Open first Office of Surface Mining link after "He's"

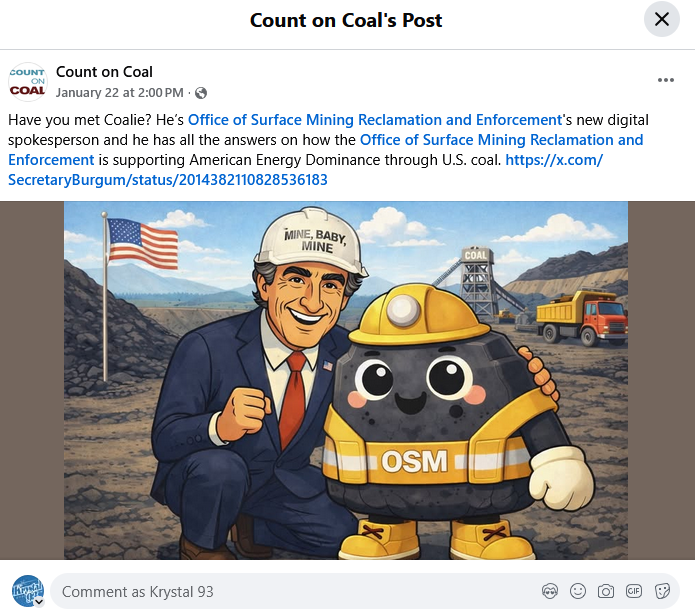[x=375, y=120]
